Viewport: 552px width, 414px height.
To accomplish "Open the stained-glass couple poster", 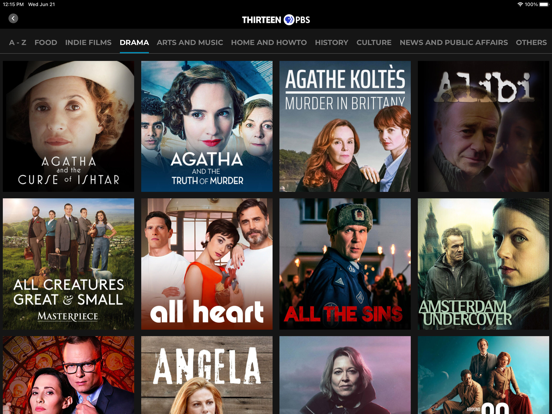I will tap(69, 375).
